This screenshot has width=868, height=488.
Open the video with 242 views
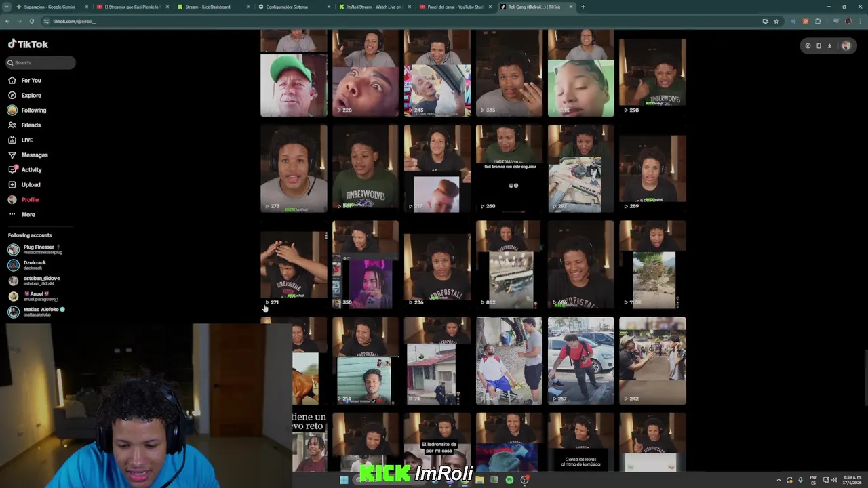coord(652,361)
